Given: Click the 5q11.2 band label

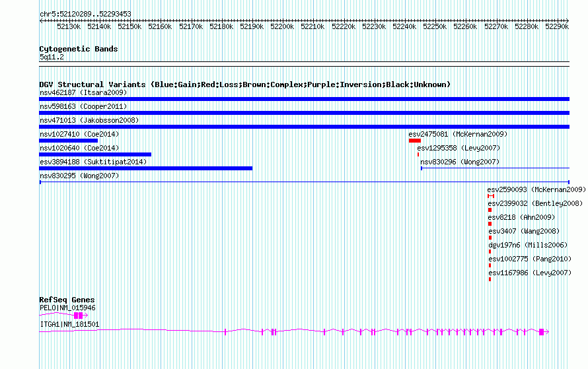Looking at the screenshot, I should click(52, 57).
